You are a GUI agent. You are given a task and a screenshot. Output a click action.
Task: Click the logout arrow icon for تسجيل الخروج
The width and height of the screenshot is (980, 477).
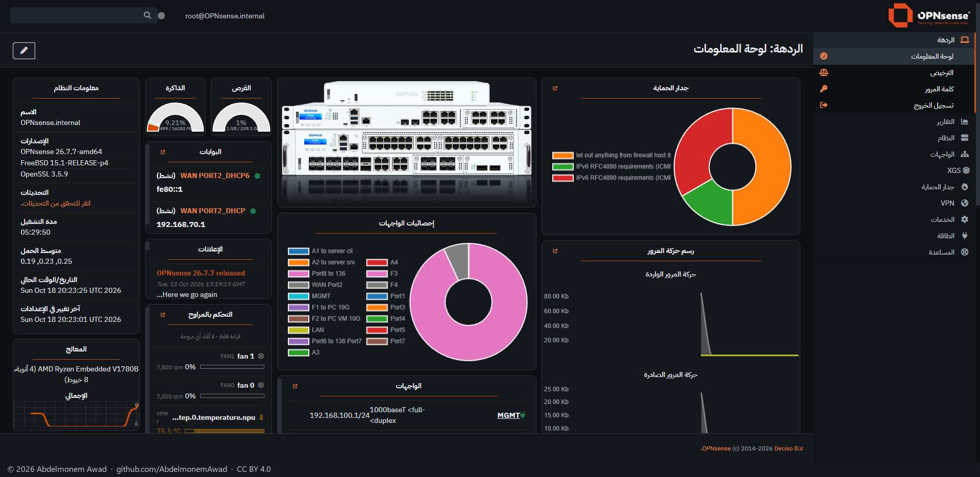click(x=823, y=105)
